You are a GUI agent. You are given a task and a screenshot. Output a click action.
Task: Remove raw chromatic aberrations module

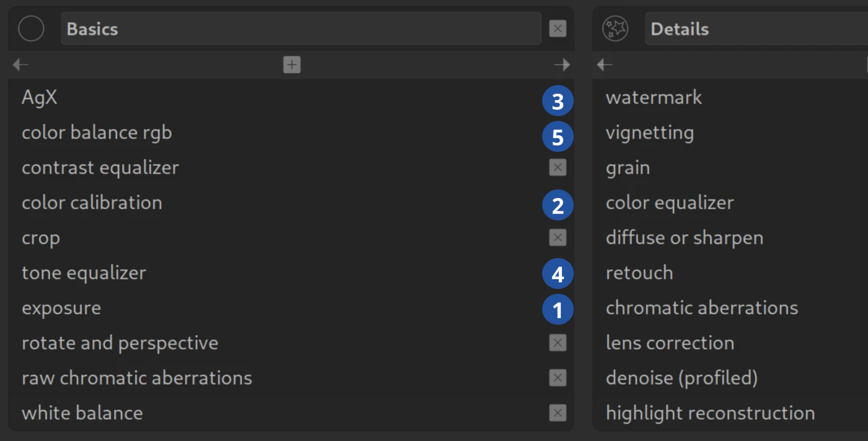click(558, 378)
